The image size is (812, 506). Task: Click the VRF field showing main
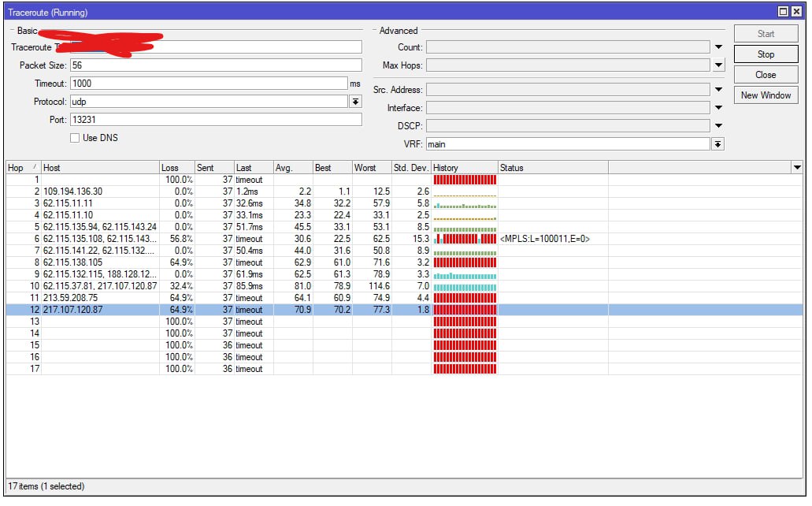568,144
